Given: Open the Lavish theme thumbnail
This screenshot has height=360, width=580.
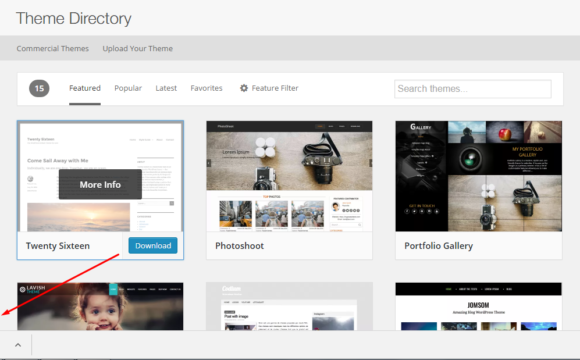Looking at the screenshot, I should pyautogui.click(x=100, y=306).
